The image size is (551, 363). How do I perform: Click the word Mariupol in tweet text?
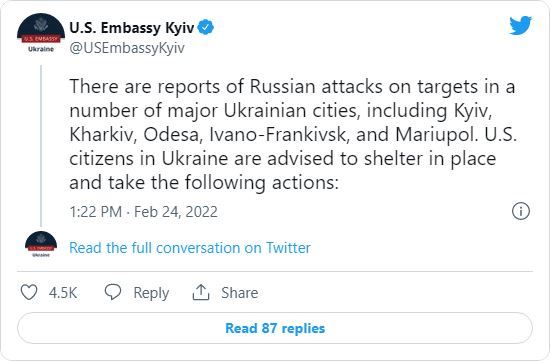click(435, 135)
